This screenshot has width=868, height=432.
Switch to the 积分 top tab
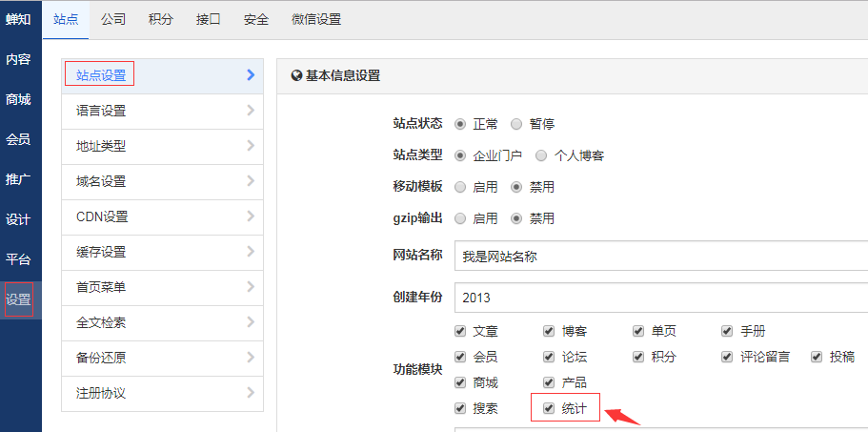click(x=160, y=19)
